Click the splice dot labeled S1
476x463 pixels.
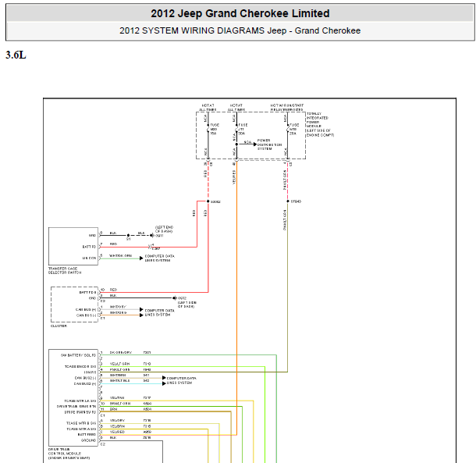coord(128,235)
